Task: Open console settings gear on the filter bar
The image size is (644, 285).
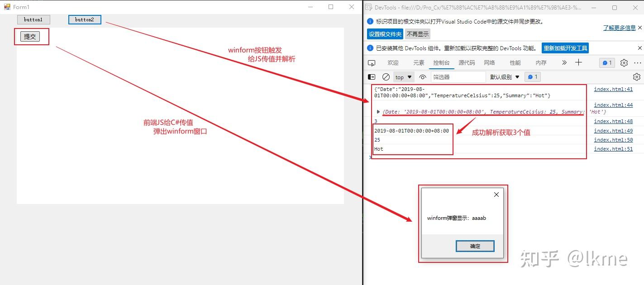Action: click(637, 76)
